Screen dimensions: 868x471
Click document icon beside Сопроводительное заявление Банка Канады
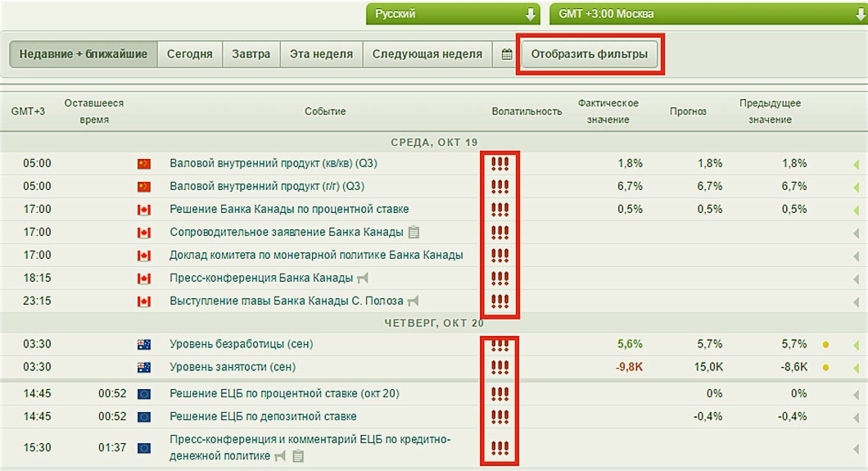pyautogui.click(x=414, y=232)
